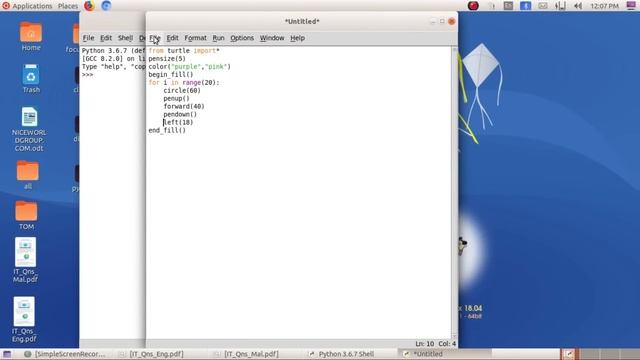Screen dimensions: 640x360
Task: Open the Run menu in the editor
Action: click(x=218, y=38)
